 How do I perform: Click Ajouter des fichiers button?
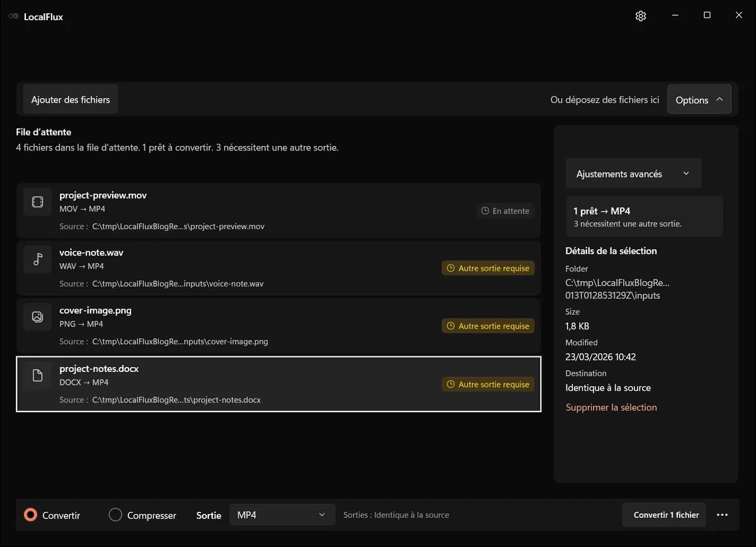pos(71,99)
